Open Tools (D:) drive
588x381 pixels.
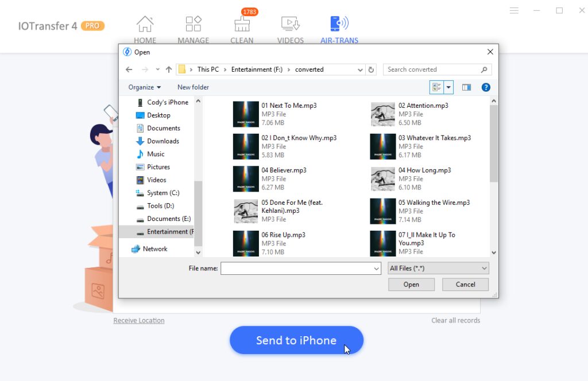155,206
